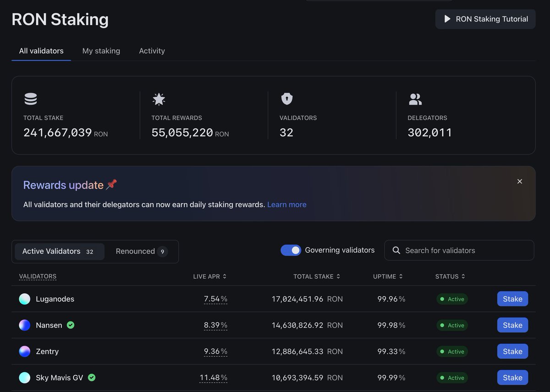Sort by the Validators column header
The width and height of the screenshot is (550, 392).
coord(38,277)
